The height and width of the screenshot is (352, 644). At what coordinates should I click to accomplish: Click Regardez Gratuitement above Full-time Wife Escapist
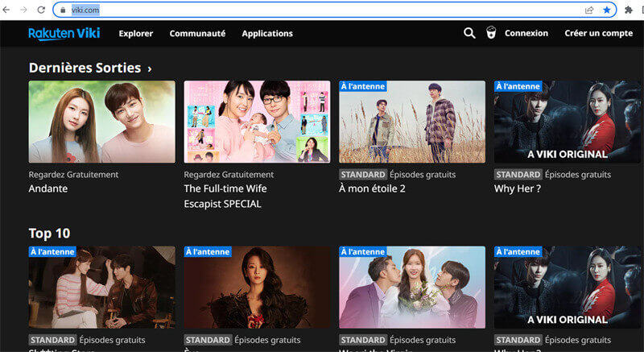tap(229, 175)
